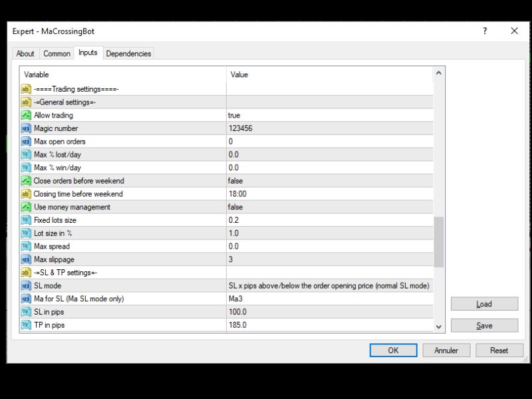
Task: Select the Inputs tab
Action: tap(88, 53)
